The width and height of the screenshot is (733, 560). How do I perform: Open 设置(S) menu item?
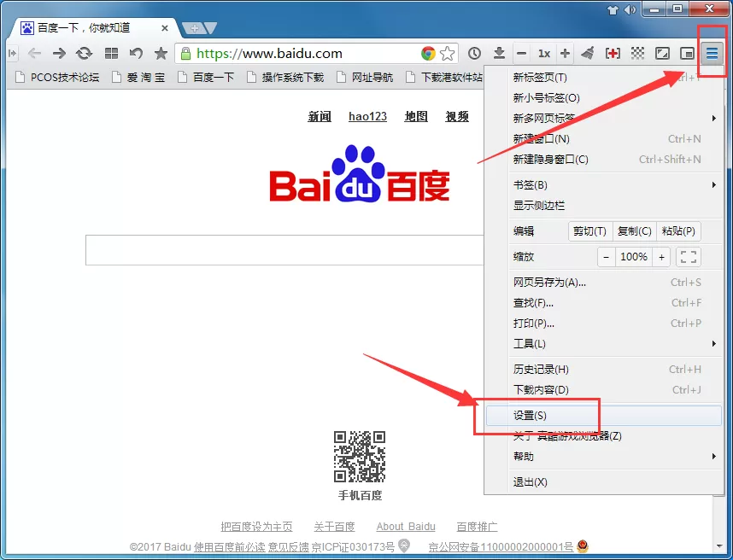tap(603, 416)
